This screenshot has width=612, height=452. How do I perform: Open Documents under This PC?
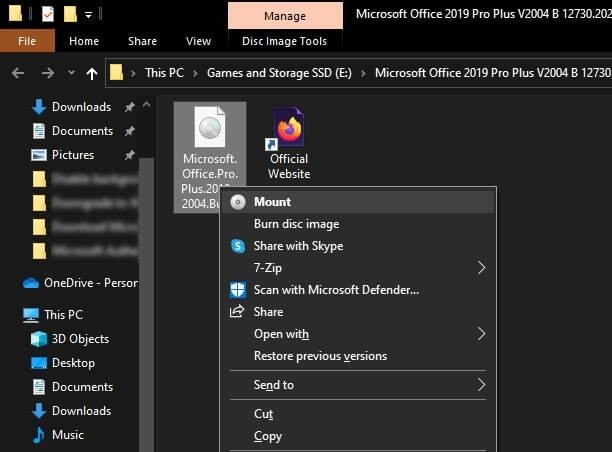tap(82, 387)
